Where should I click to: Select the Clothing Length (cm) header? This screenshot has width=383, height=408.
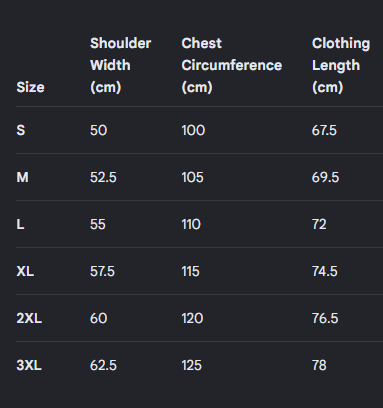341,65
